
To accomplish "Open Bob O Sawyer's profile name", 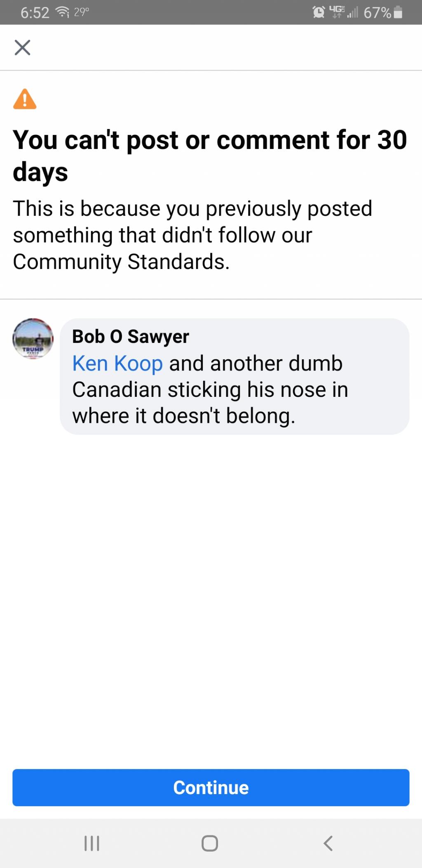I will tap(131, 337).
